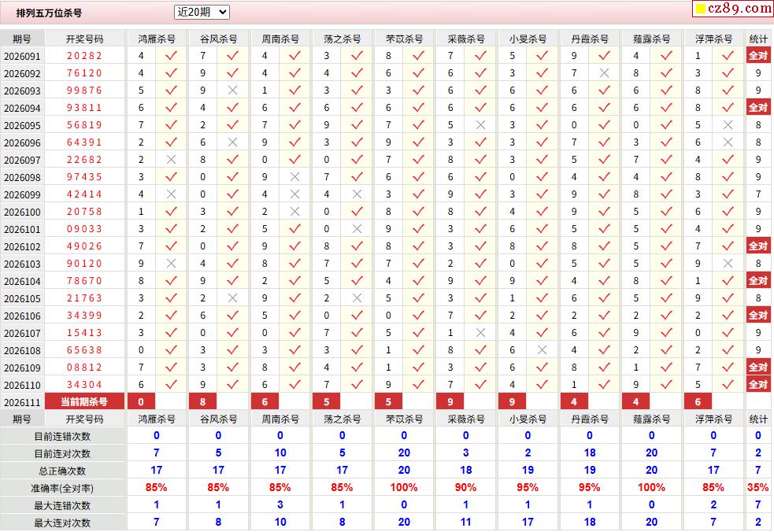The width and height of the screenshot is (774, 532).
Task: Click draw number 34399
Action: pos(84,316)
